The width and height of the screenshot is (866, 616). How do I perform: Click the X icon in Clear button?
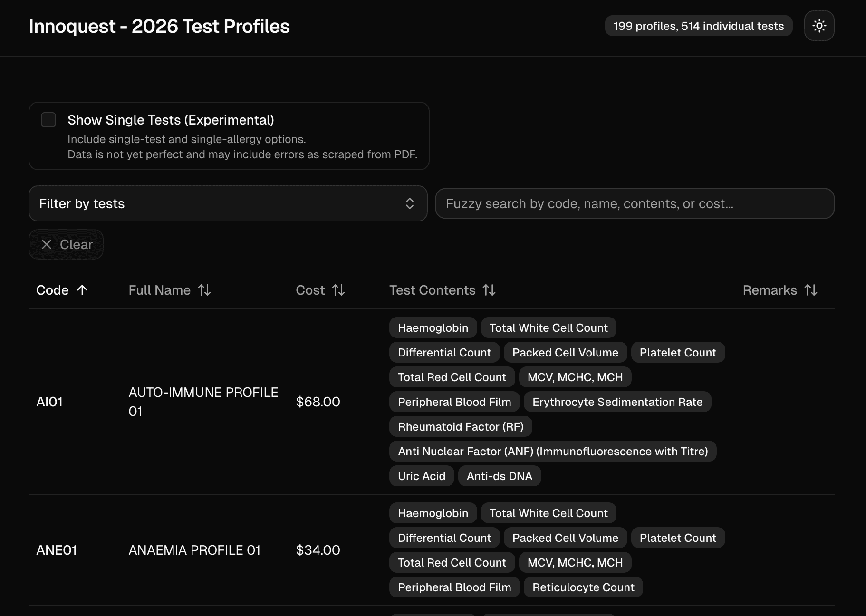47,244
